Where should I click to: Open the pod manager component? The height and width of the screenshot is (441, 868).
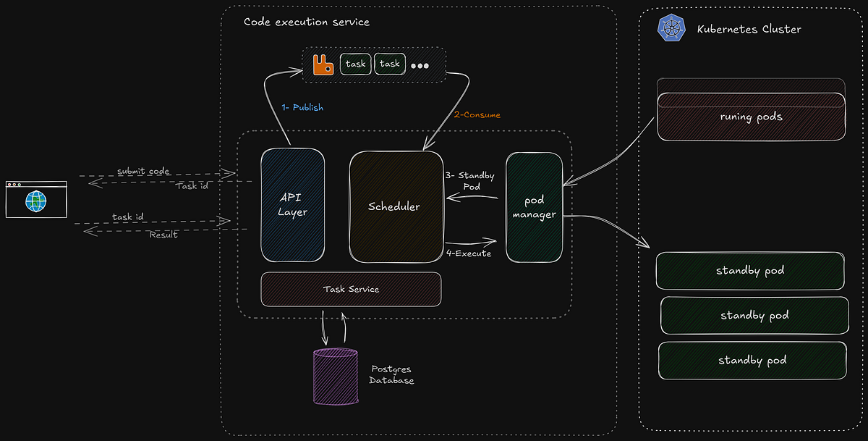534,207
